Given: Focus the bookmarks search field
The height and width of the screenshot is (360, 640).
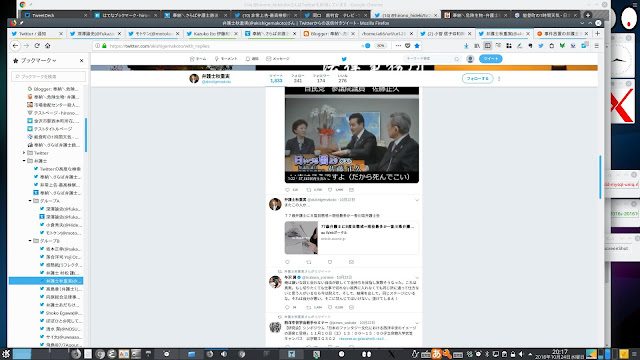Looking at the screenshot, I should (49, 76).
